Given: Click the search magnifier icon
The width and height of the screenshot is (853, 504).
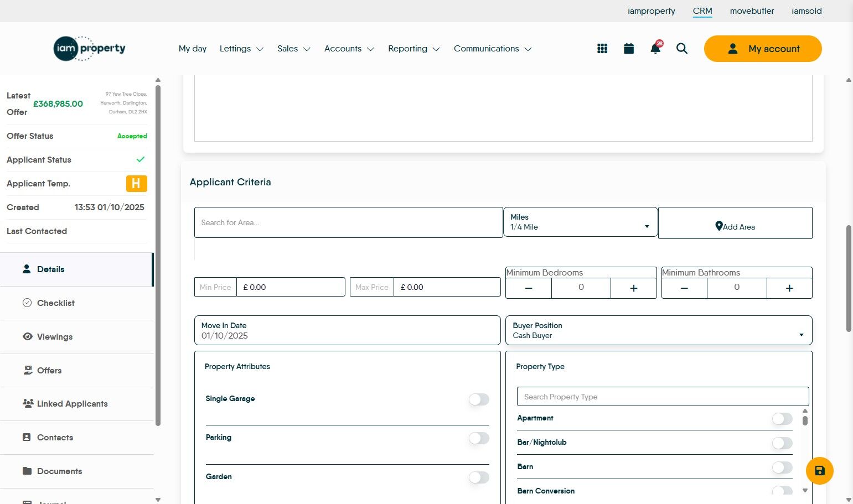Looking at the screenshot, I should pyautogui.click(x=682, y=49).
